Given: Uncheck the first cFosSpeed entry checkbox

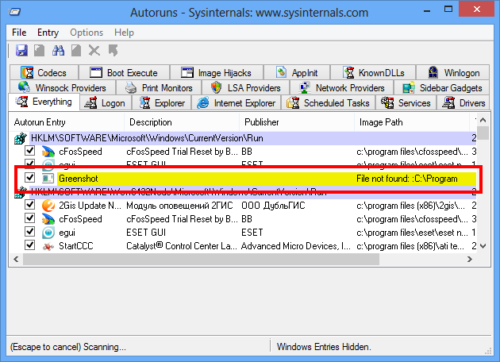Looking at the screenshot, I should click(30, 150).
